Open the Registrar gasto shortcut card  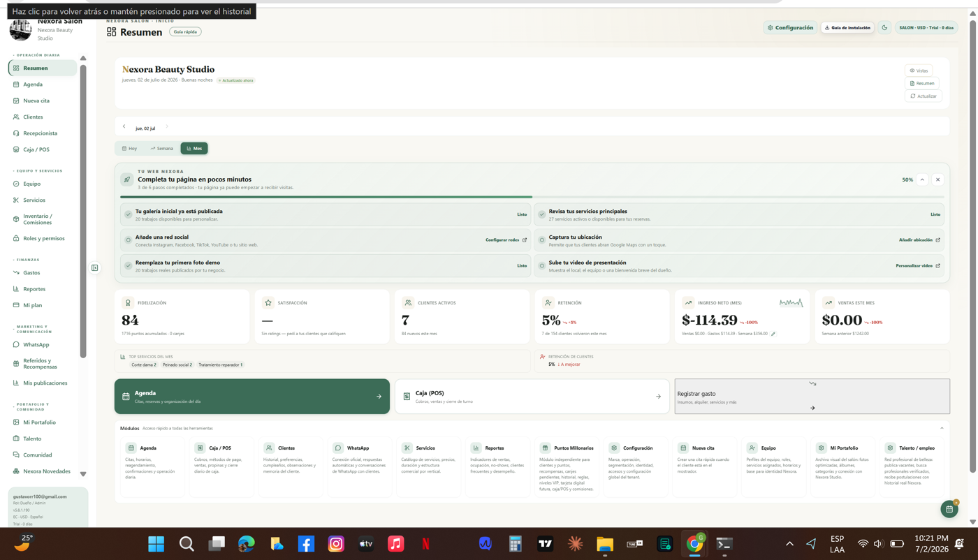coord(812,397)
